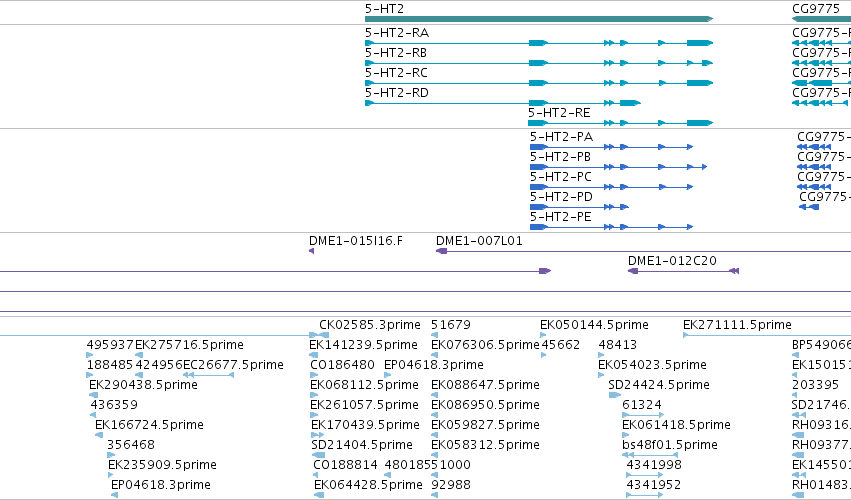Select the 203395 feature
The width and height of the screenshot is (851, 500).
795,395
